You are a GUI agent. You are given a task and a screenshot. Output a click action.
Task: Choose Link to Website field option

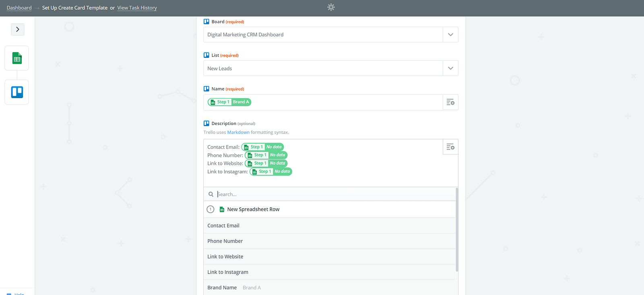(225, 256)
